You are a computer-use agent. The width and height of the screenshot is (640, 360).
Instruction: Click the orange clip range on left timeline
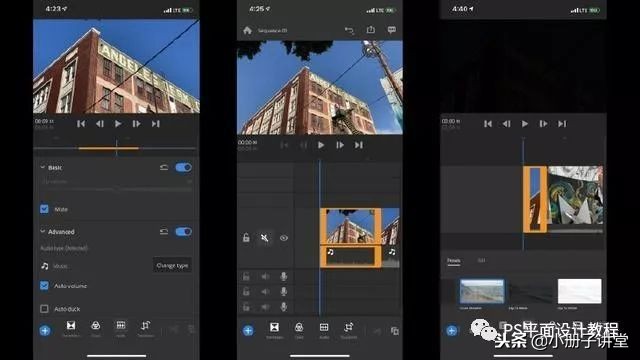pos(109,148)
